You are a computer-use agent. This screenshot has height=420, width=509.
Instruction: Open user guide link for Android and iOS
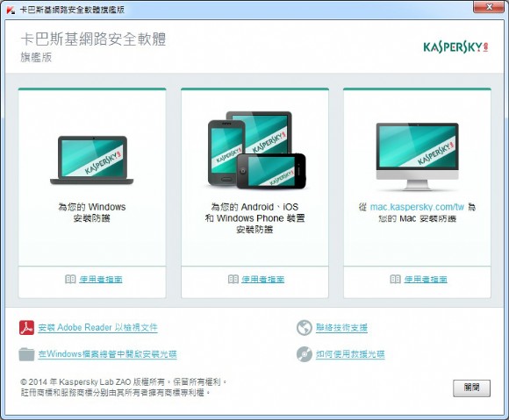tap(263, 279)
